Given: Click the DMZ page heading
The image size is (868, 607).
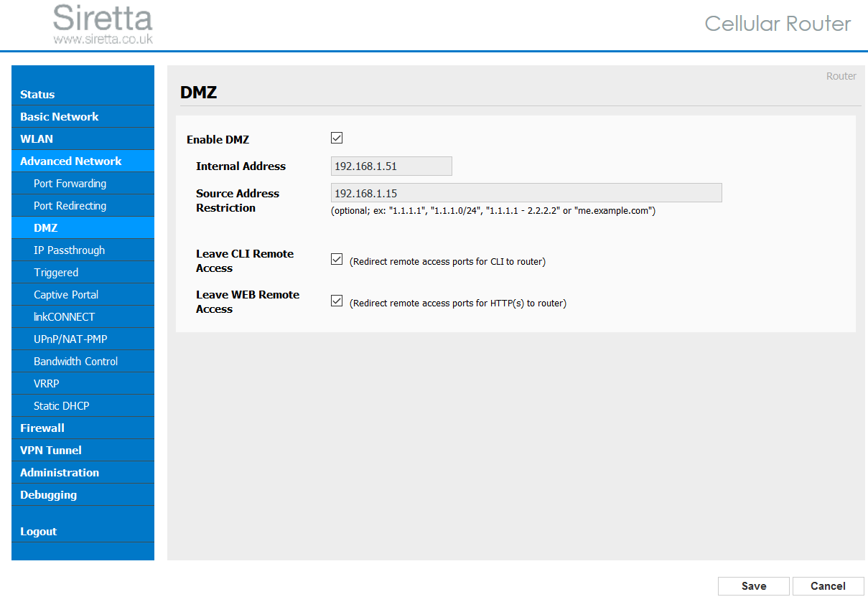Looking at the screenshot, I should point(198,92).
